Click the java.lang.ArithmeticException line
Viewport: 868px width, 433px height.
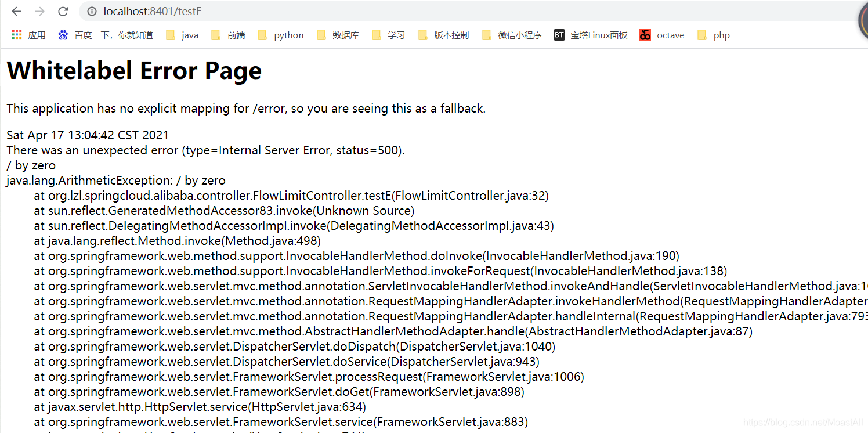116,181
